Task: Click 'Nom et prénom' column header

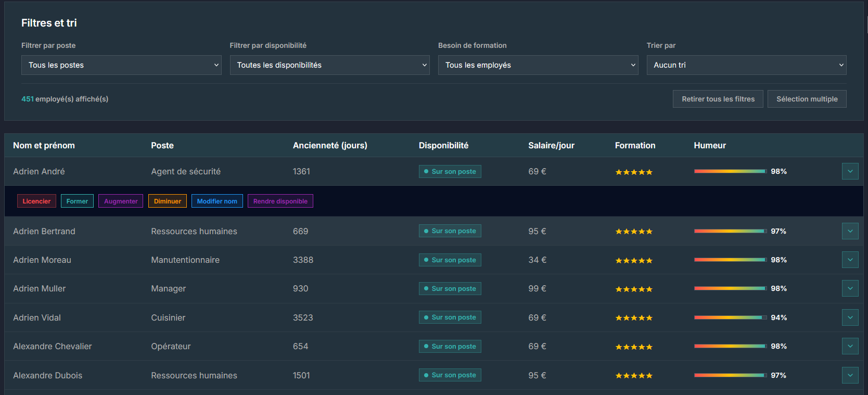Action: pyautogui.click(x=44, y=146)
